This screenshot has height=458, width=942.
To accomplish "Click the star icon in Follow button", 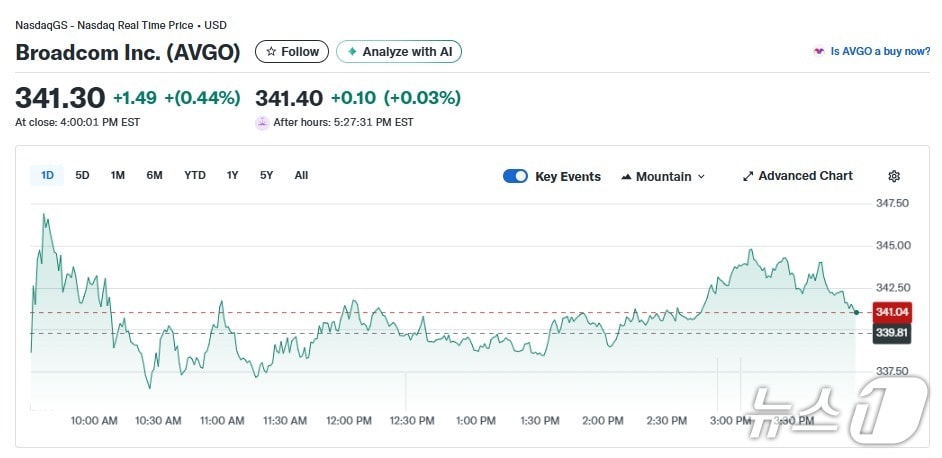I will pos(271,52).
